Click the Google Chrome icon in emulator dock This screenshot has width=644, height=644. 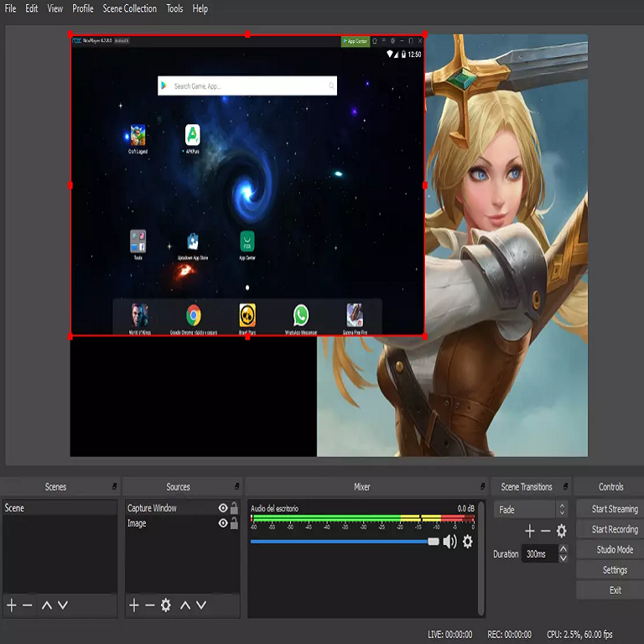(x=194, y=315)
